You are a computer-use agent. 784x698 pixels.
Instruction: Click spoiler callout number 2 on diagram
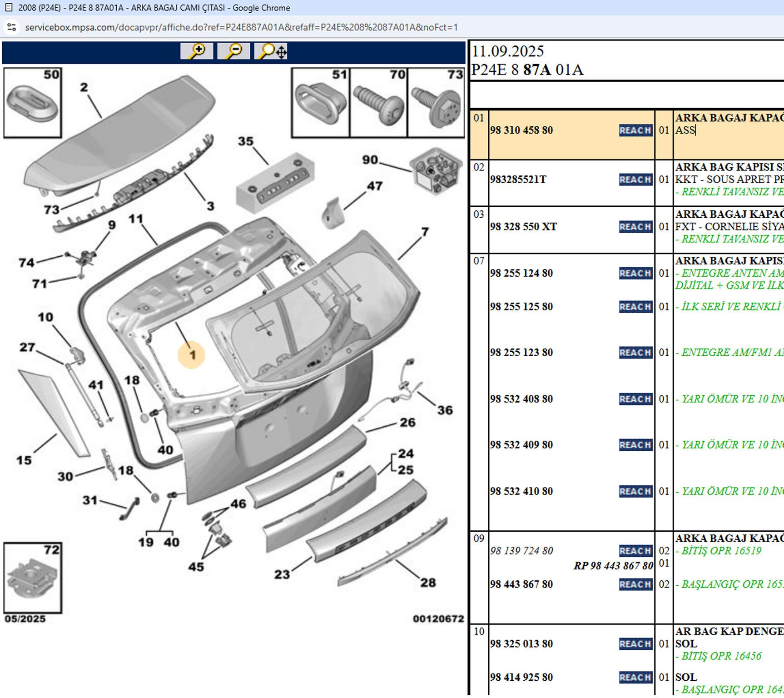(x=84, y=87)
